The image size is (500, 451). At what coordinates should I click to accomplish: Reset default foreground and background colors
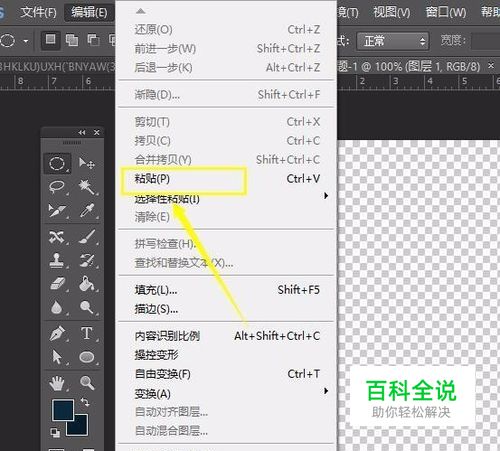point(55,432)
